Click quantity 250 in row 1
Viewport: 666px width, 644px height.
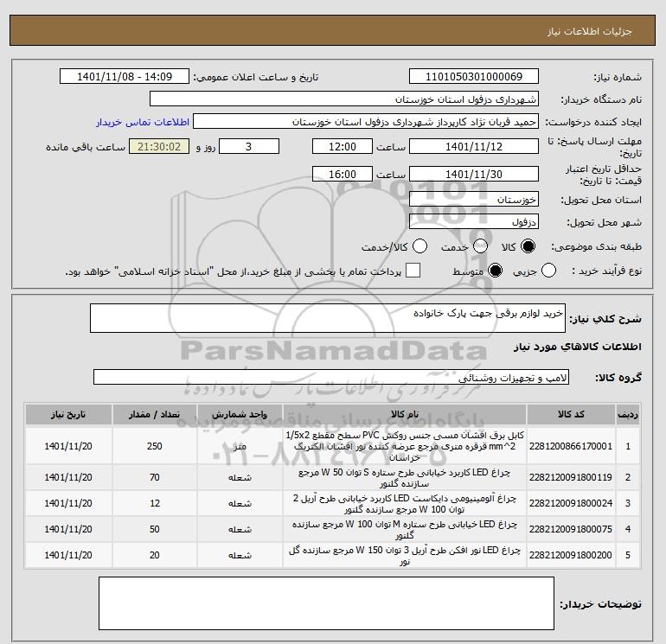pyautogui.click(x=155, y=446)
